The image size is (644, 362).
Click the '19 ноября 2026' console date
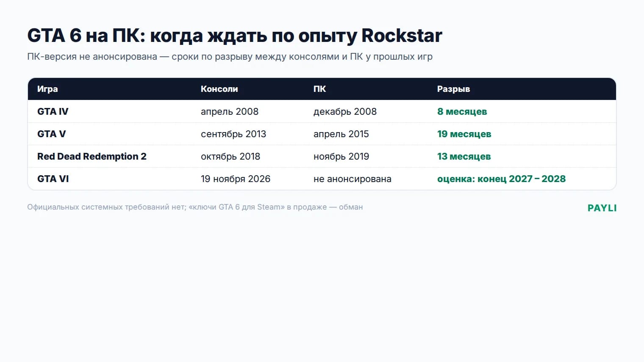pos(236,179)
